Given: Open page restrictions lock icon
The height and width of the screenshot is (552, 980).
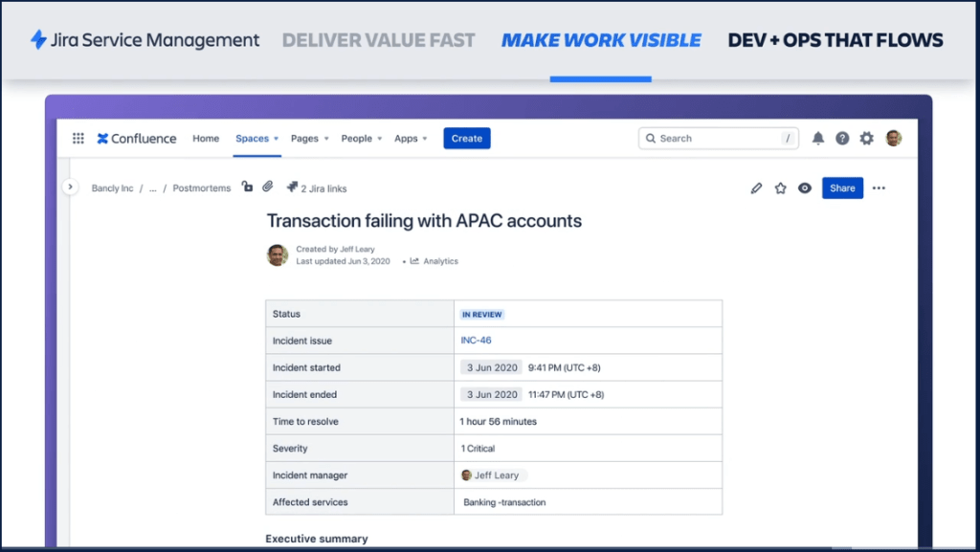Looking at the screenshot, I should click(247, 188).
